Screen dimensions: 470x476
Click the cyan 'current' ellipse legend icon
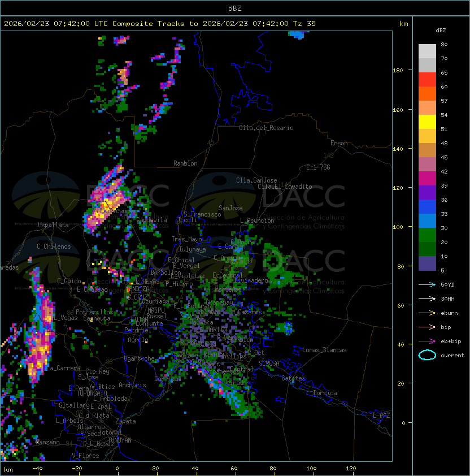pyautogui.click(x=427, y=355)
